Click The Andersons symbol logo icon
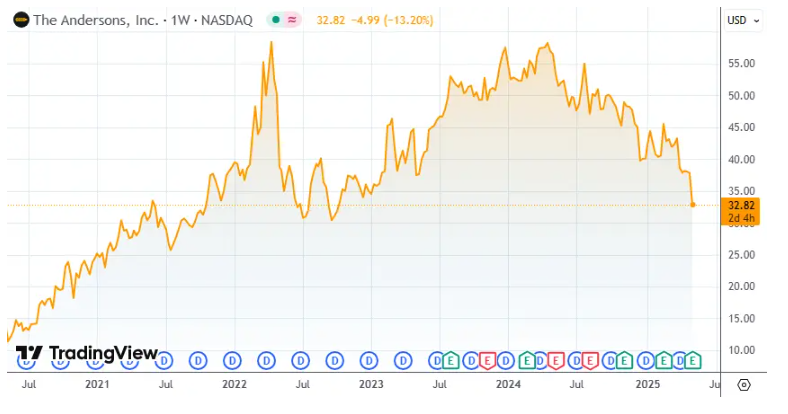The image size is (788, 414). click(x=21, y=20)
